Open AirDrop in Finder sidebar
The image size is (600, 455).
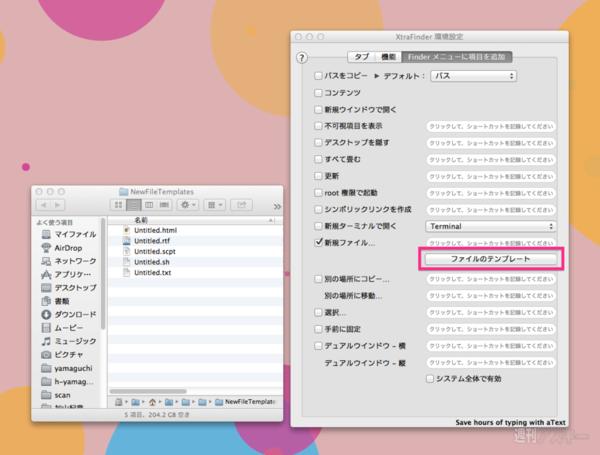click(62, 248)
